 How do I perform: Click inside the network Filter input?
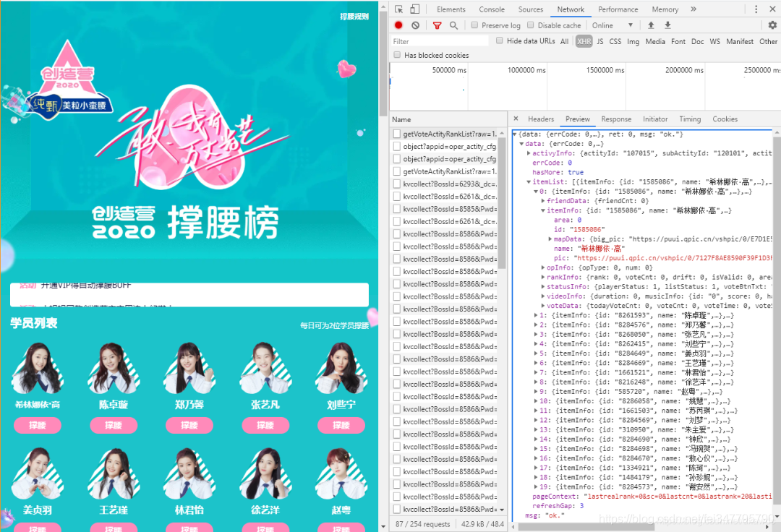[x=440, y=41]
